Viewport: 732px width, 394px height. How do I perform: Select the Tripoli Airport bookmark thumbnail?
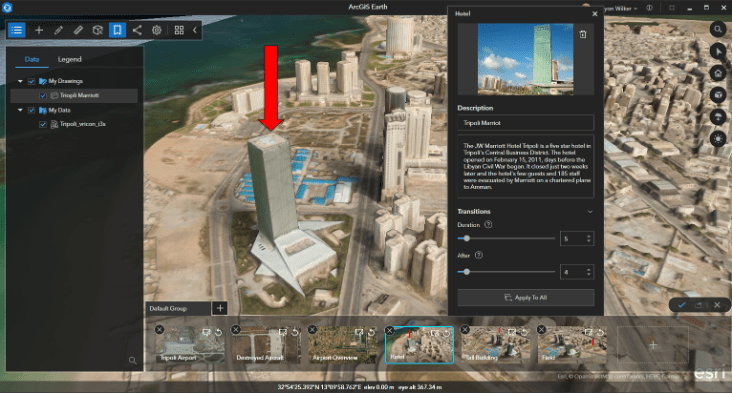point(190,345)
